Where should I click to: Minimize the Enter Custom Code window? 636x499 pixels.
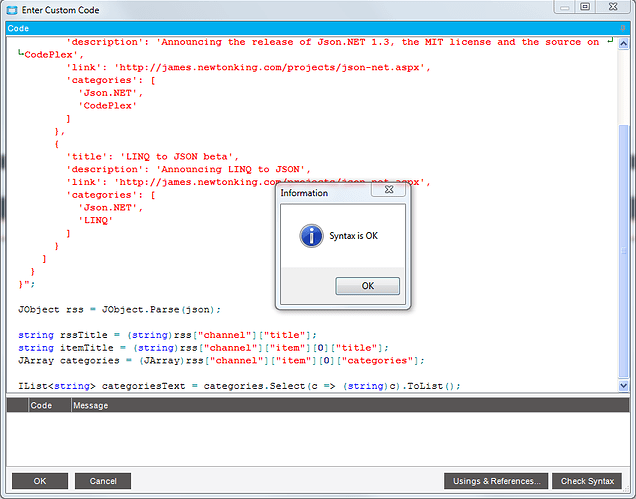[x=565, y=6]
